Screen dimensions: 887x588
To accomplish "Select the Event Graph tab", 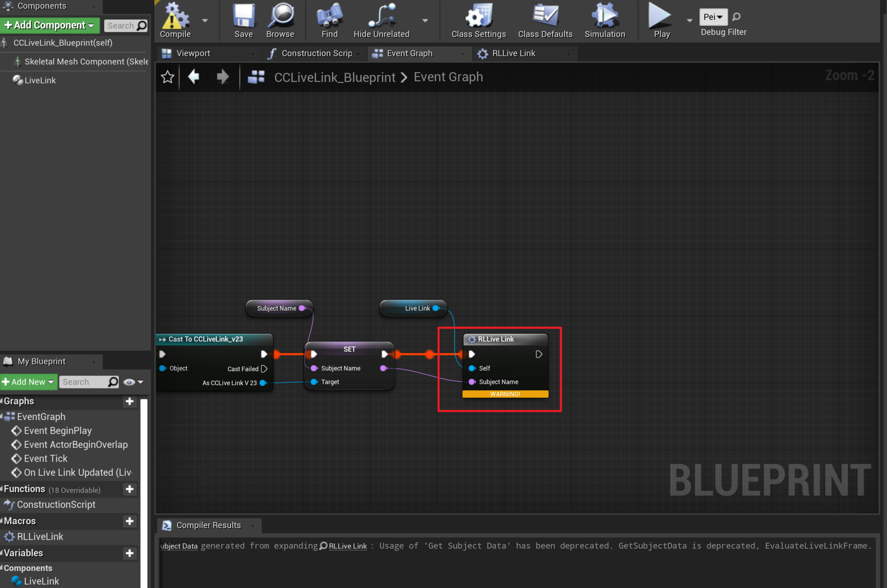I will click(x=409, y=53).
